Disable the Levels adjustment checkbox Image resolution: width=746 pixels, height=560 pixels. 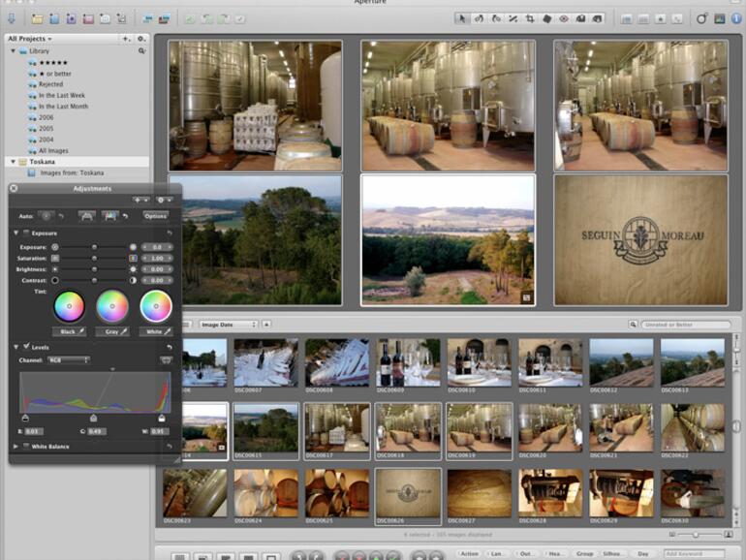tap(26, 347)
